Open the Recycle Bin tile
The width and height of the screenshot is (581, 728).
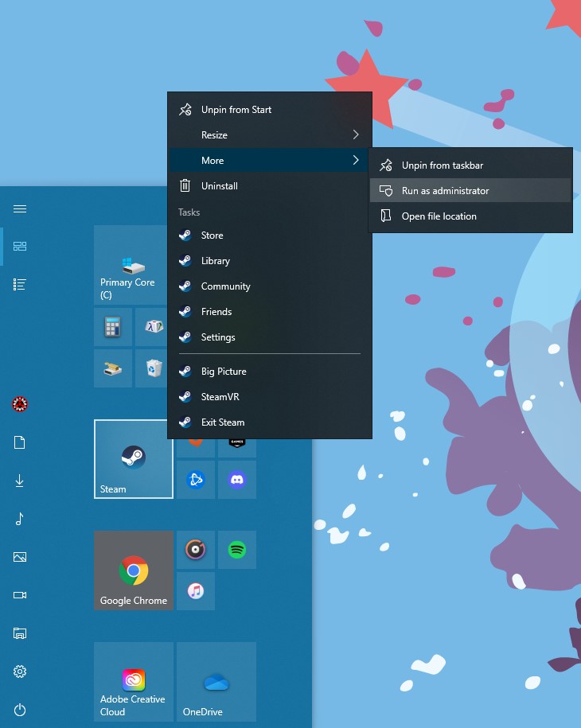click(151, 368)
